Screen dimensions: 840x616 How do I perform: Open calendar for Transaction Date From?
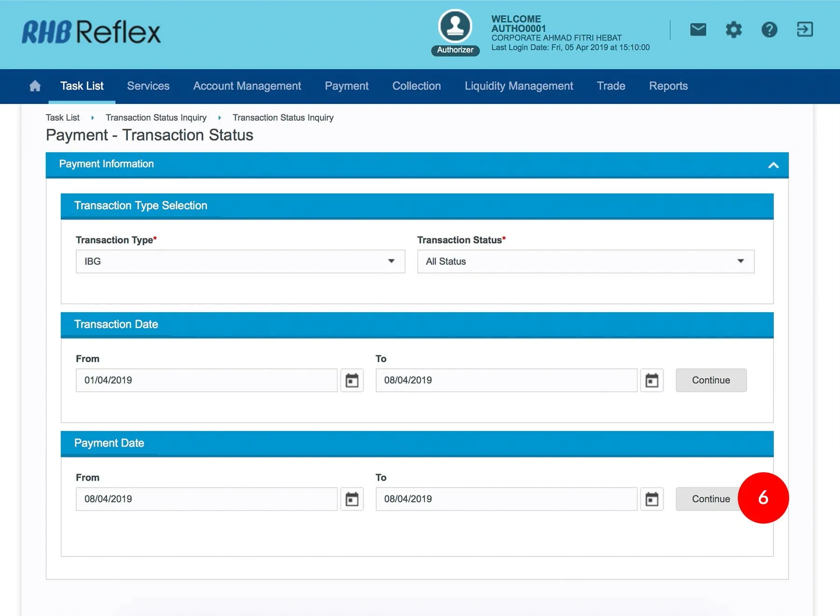click(352, 380)
